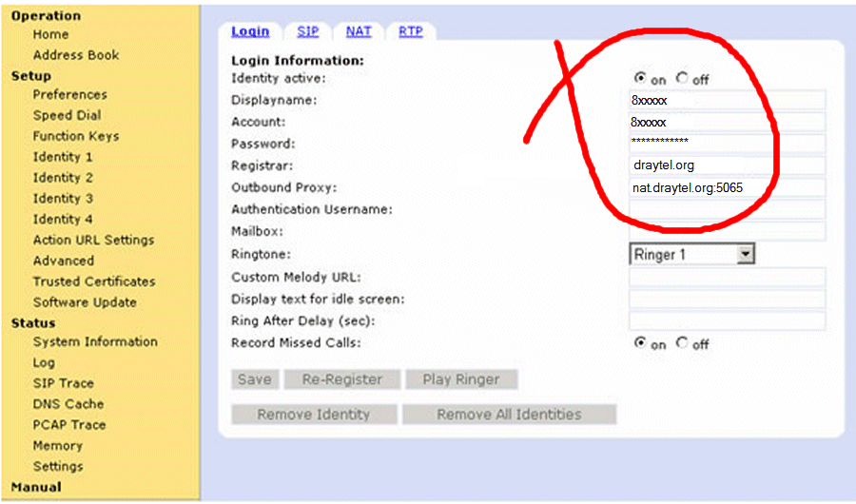Select Identity 3 in the sidebar
This screenshot has width=856, height=504.
click(x=63, y=198)
